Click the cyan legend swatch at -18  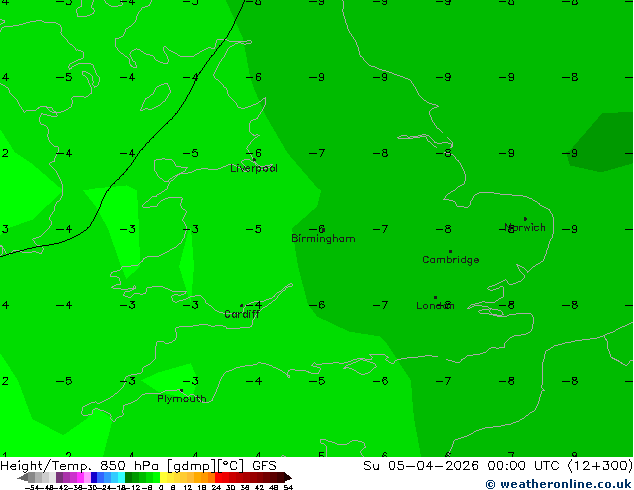point(121,477)
